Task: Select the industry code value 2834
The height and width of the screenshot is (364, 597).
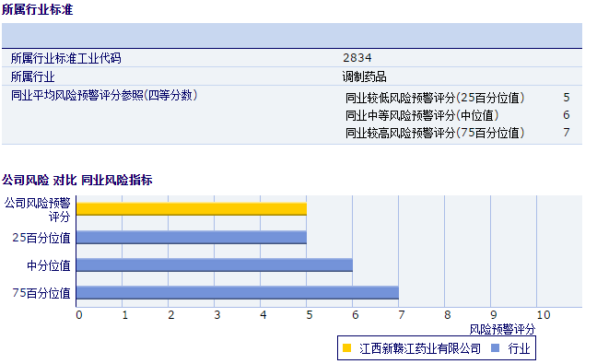Action: pos(357,58)
